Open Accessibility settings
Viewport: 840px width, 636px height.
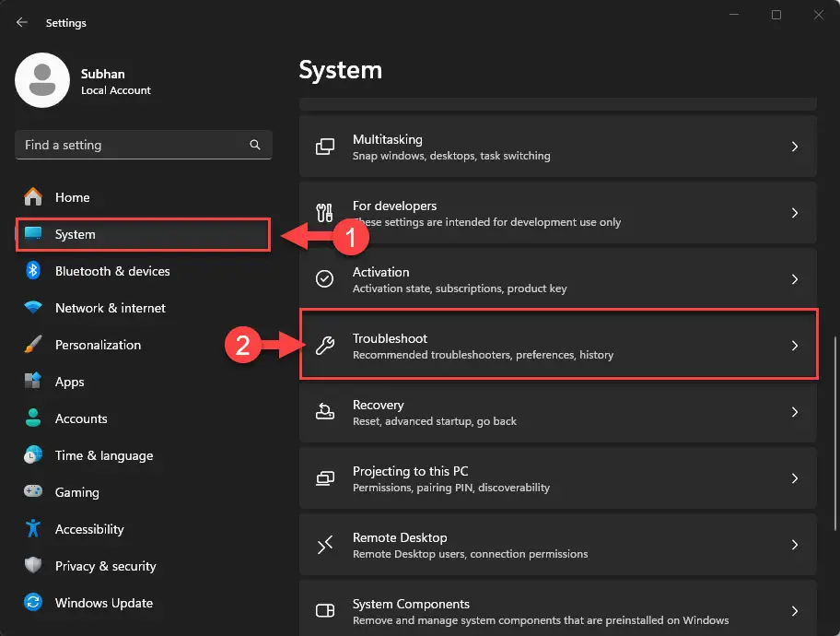coord(143,529)
